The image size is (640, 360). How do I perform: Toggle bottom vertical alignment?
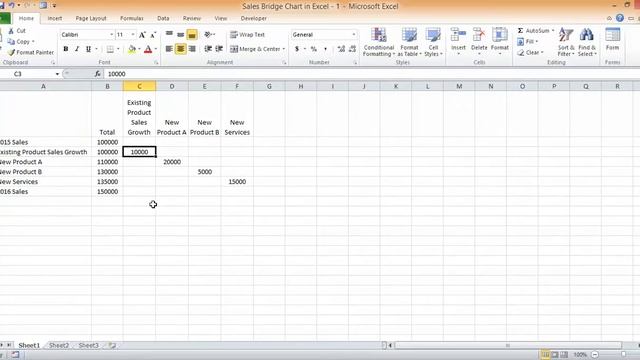(x=192, y=35)
